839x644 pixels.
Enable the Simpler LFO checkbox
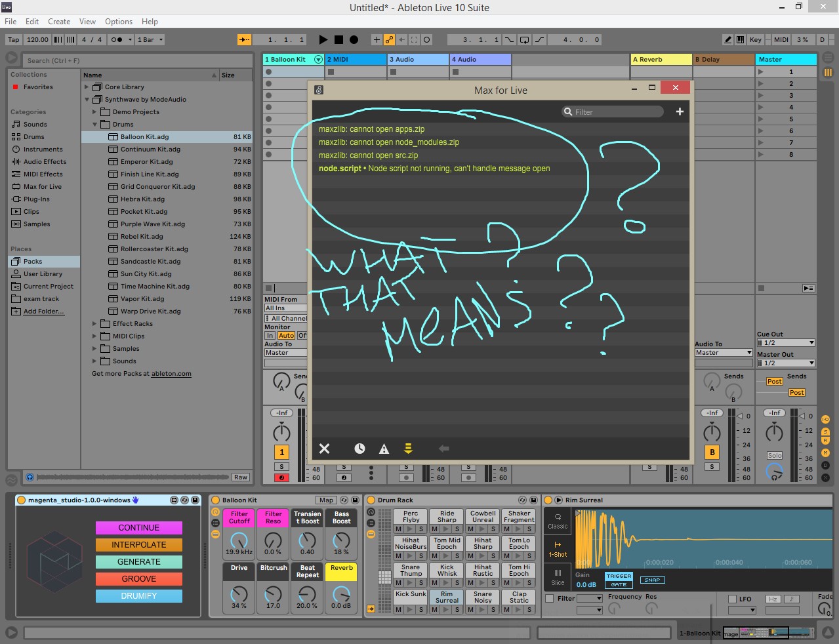coord(733,599)
